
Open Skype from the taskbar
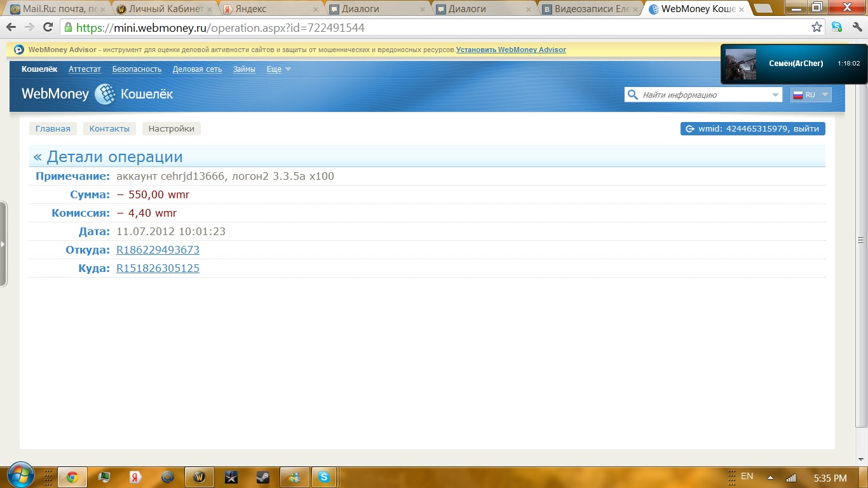[x=325, y=477]
